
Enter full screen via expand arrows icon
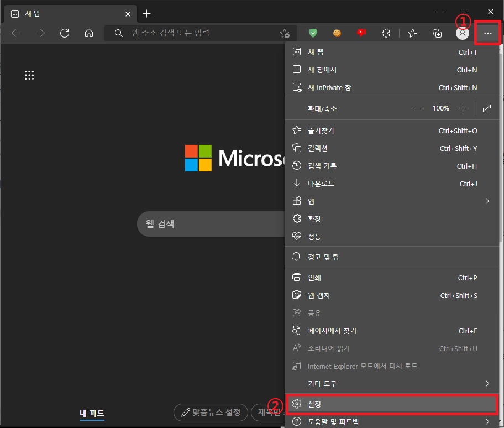pos(487,108)
